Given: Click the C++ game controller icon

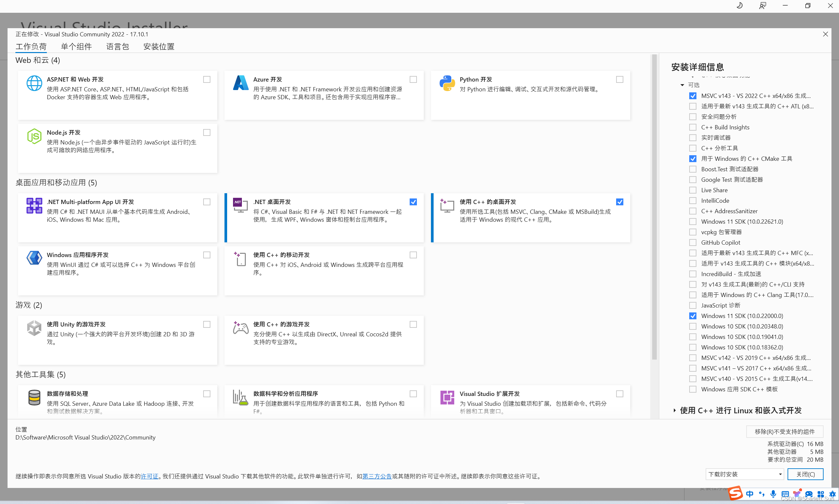Looking at the screenshot, I should coord(241,328).
